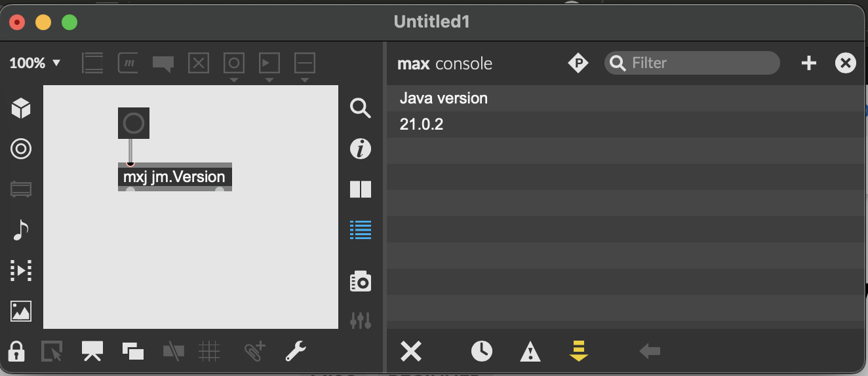Image resolution: width=868 pixels, height=376 pixels.
Task: Toggle the patcher lock icon
Action: tap(16, 351)
